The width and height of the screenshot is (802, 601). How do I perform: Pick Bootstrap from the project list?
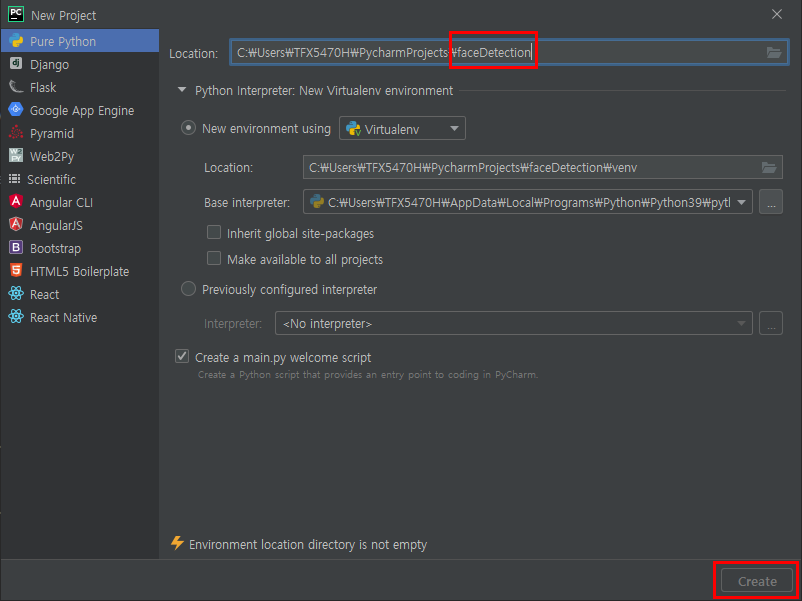click(x=80, y=248)
